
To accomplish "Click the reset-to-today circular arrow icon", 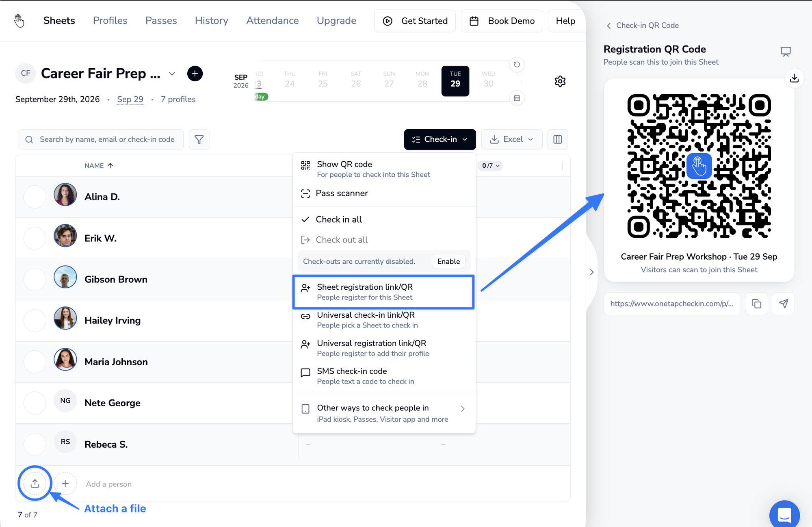I will point(517,65).
